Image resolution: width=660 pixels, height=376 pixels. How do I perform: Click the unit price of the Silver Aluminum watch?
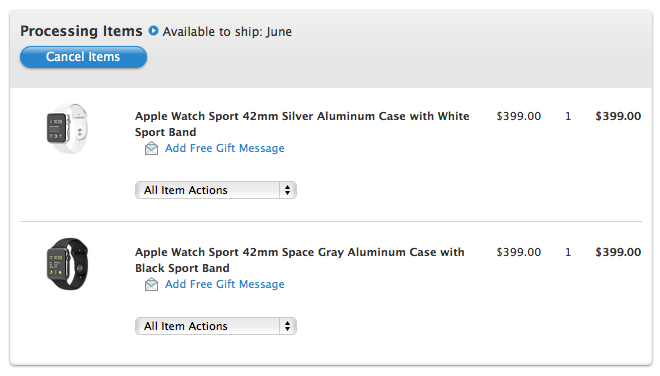point(519,116)
